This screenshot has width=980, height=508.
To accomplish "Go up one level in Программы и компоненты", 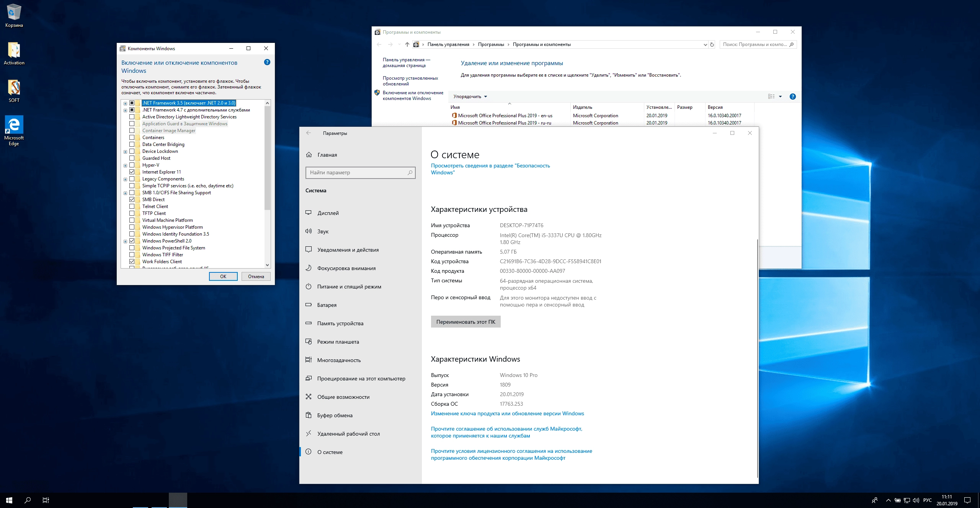I will [407, 44].
